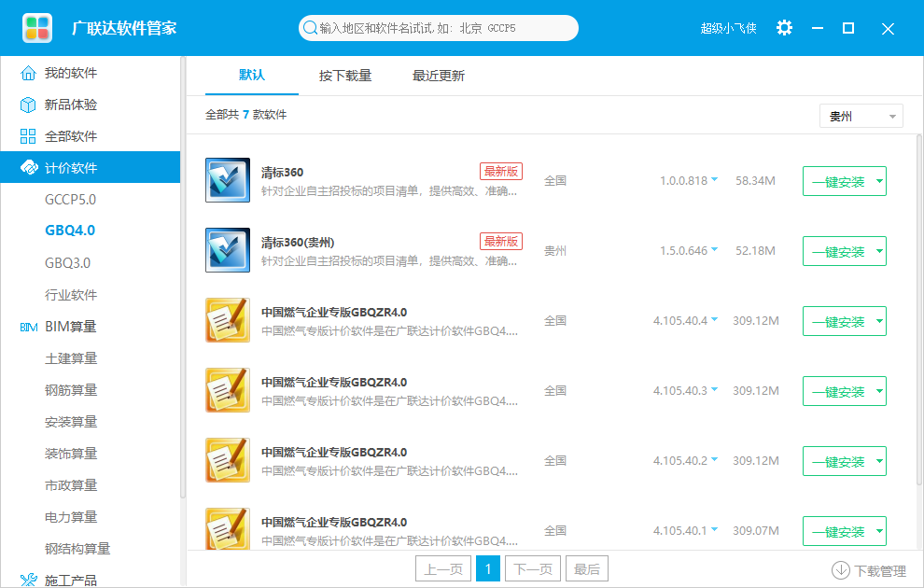The height and width of the screenshot is (588, 924).
Task: Expand version list 1.0.0.818 for 清标360
Action: click(x=714, y=179)
